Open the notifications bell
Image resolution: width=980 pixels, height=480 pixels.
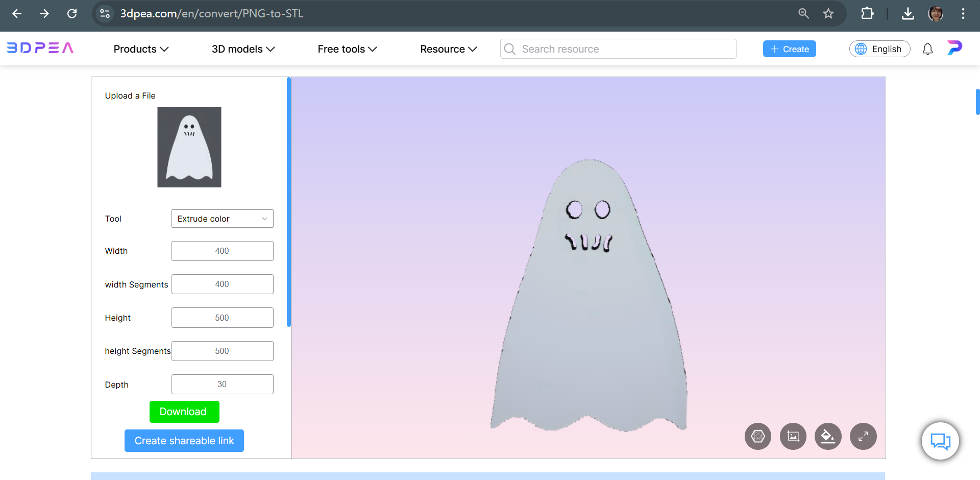927,49
